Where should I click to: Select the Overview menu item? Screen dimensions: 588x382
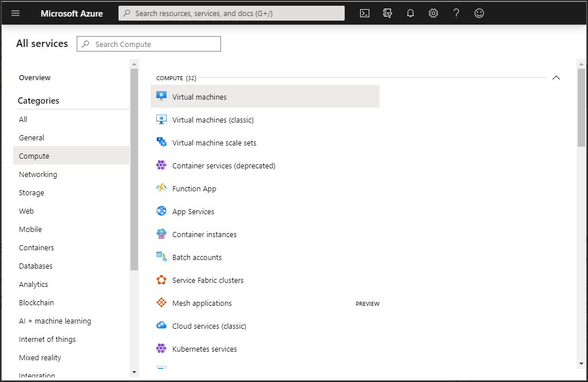35,78
